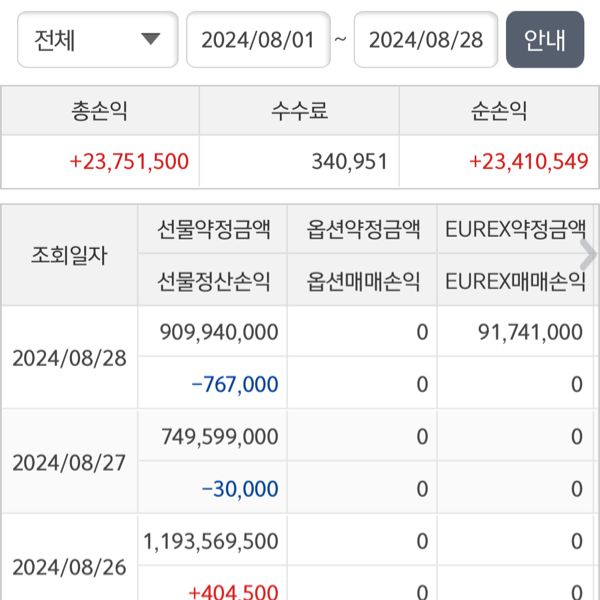Click the 선물정산손익 column header

(214, 281)
